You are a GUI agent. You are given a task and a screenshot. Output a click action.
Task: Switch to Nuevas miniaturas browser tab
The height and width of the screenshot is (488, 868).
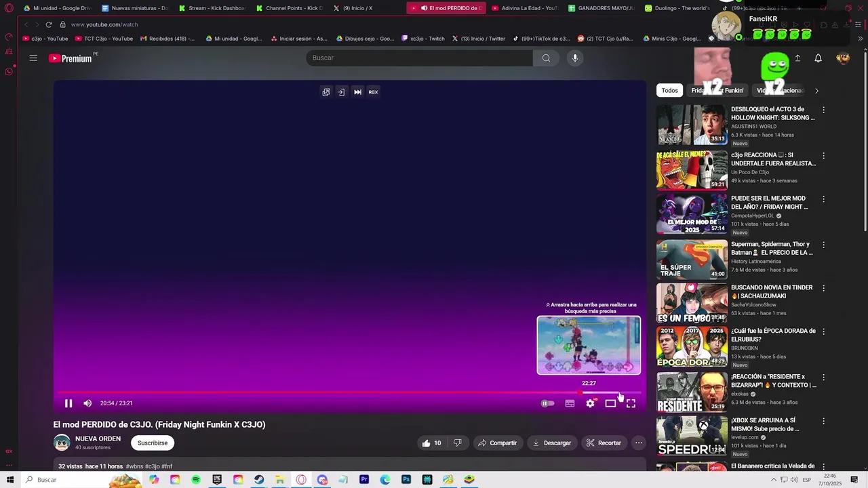[134, 8]
